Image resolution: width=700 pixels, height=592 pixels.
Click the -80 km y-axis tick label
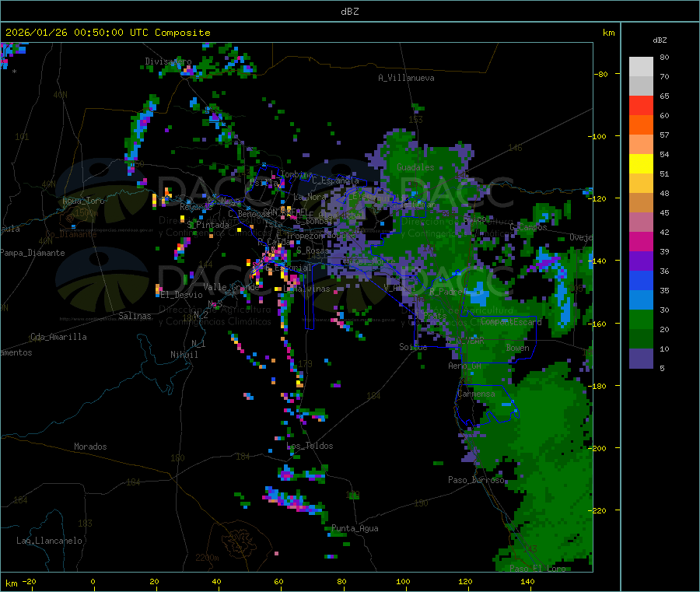[x=601, y=74]
